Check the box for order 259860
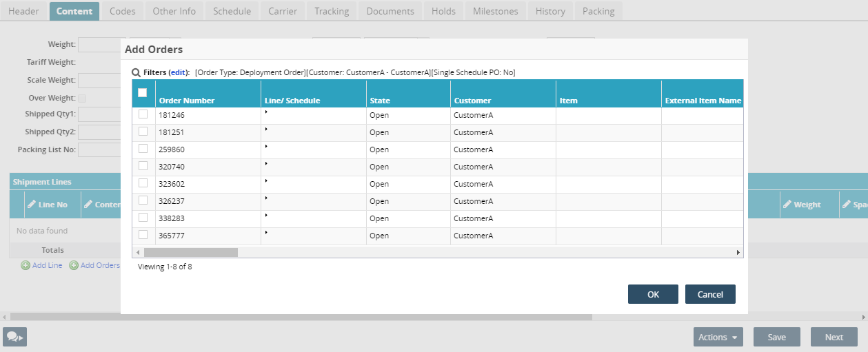 point(143,149)
